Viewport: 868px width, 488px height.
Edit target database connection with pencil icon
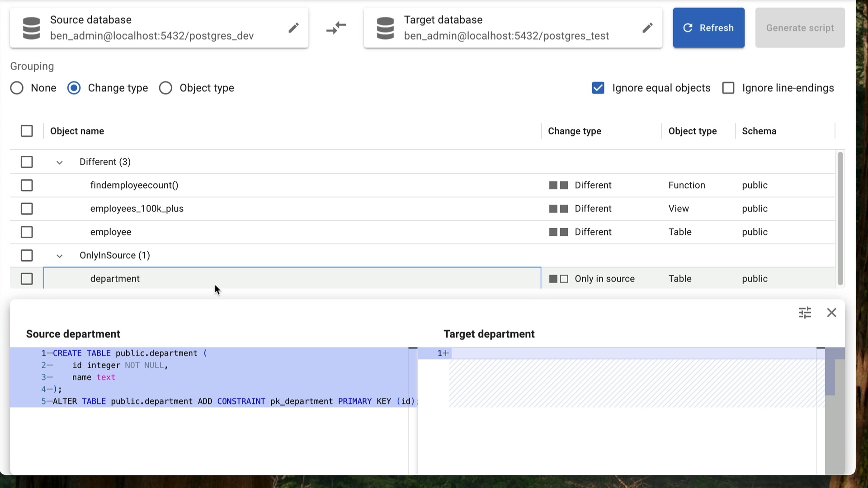point(647,28)
